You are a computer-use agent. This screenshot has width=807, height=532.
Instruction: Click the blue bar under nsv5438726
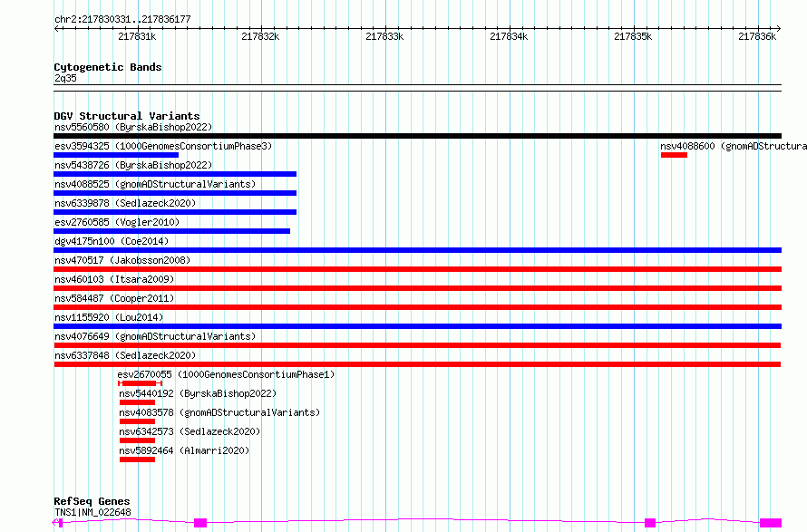pos(175,174)
